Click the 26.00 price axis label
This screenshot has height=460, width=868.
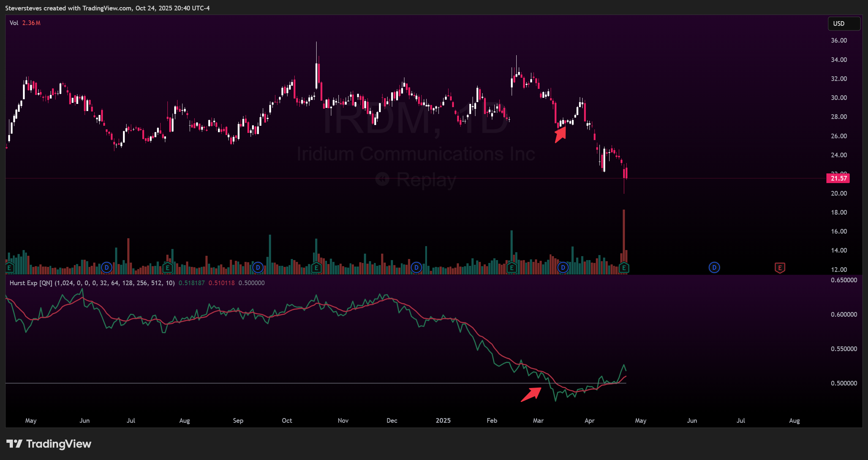coord(839,136)
